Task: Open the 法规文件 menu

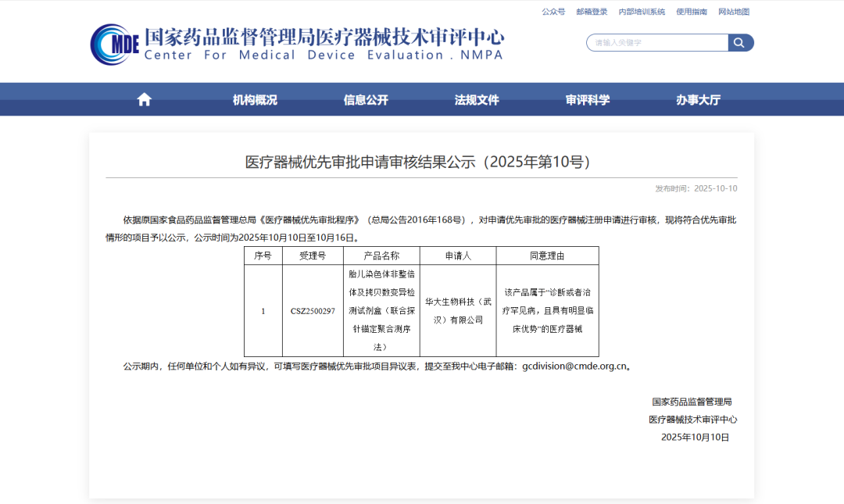Action: [x=477, y=99]
